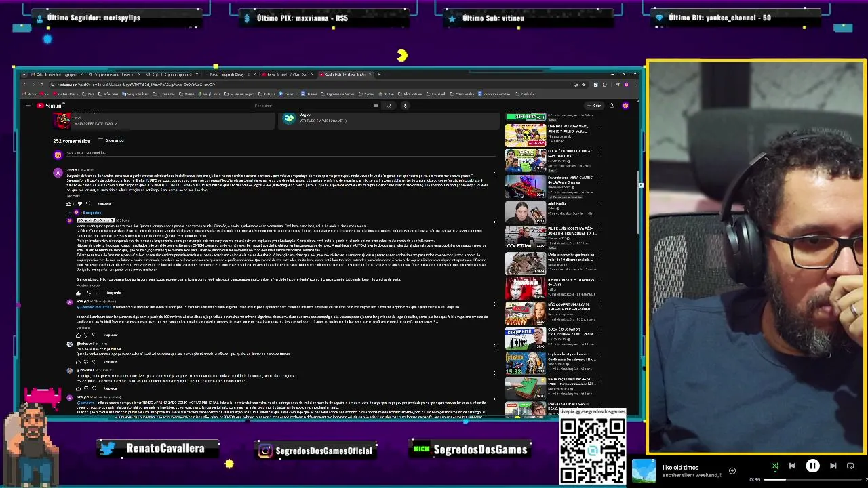Reply to the first top-level comment
The height and width of the screenshot is (488, 868).
(x=104, y=203)
